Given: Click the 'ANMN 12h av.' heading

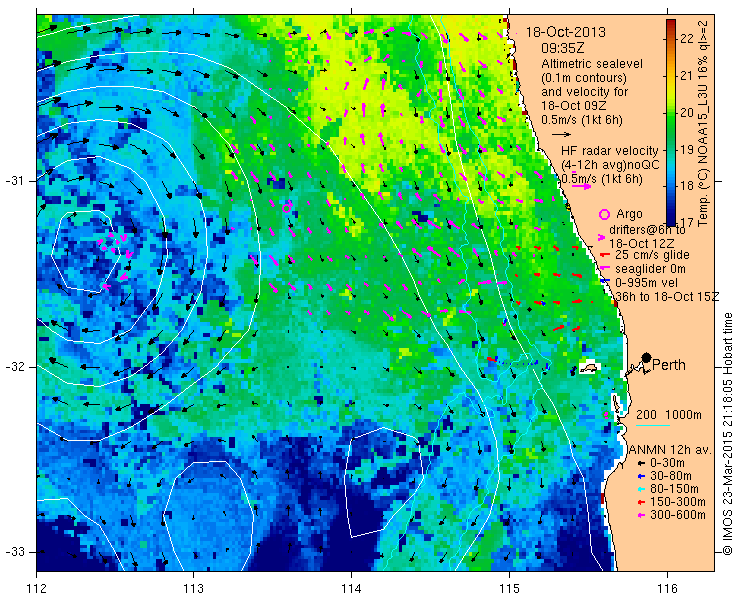Looking at the screenshot, I should tap(671, 450).
